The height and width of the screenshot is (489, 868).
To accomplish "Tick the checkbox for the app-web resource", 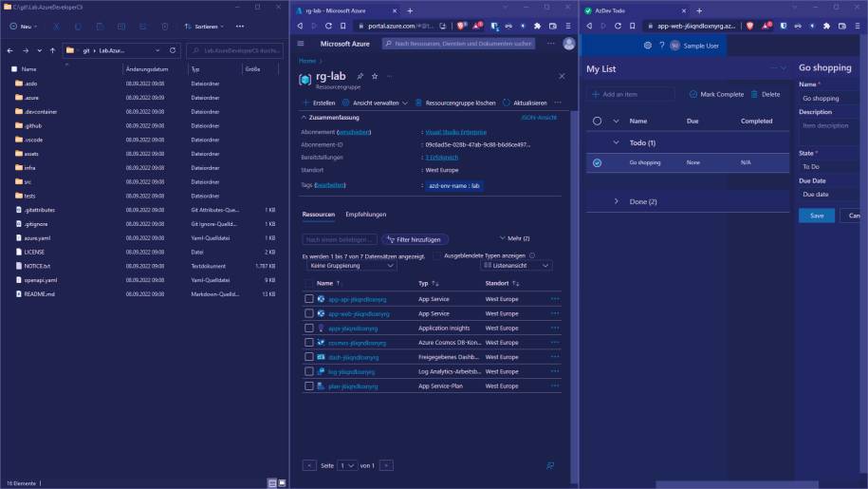I will pos(309,313).
